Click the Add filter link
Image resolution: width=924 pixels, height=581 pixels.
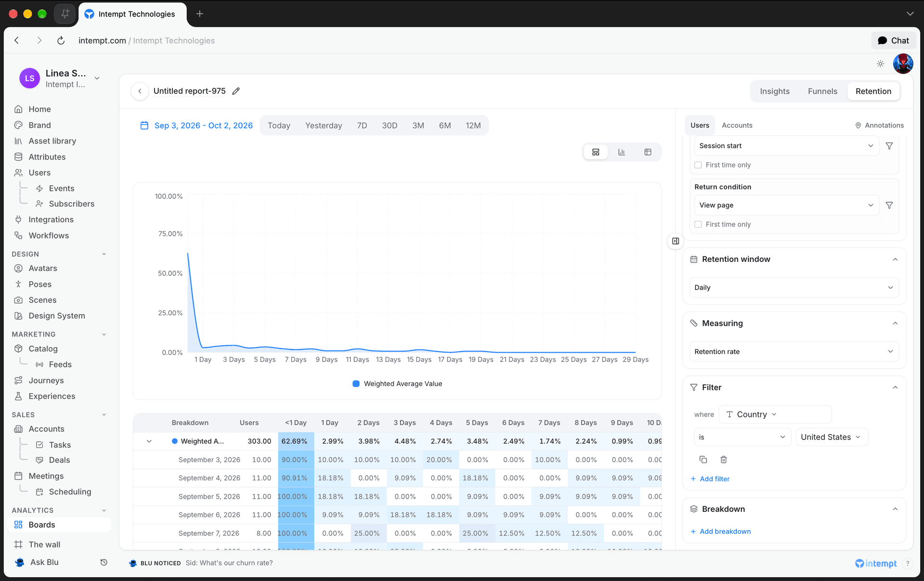[x=710, y=479]
